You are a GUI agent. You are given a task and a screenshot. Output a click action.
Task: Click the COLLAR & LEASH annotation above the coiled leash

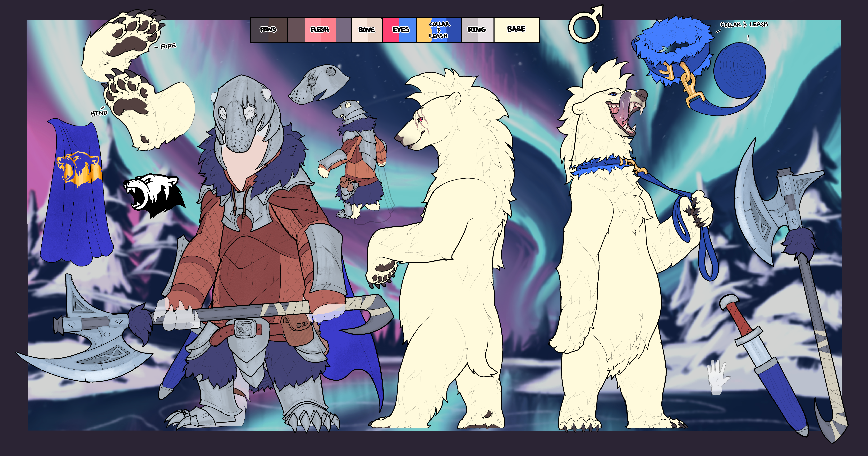[744, 25]
